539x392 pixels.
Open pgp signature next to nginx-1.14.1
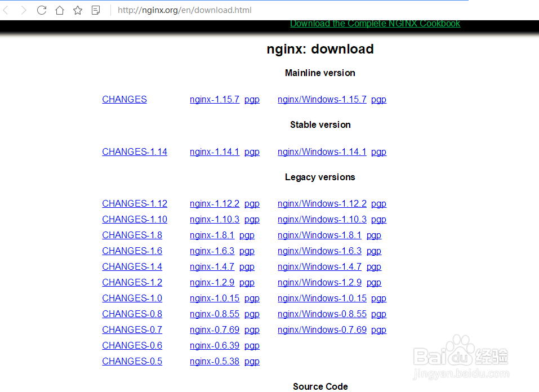252,152
